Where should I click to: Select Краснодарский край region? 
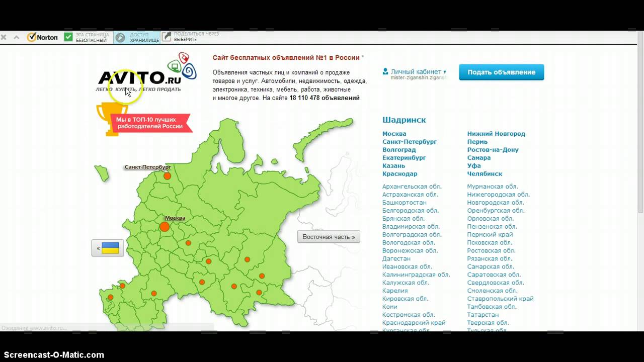[x=414, y=323]
